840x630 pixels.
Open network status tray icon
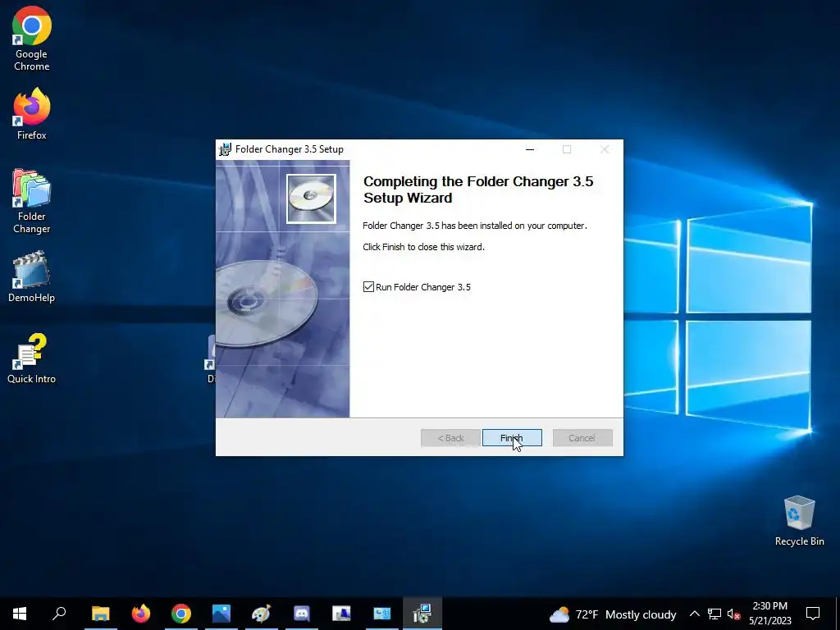[x=714, y=614]
